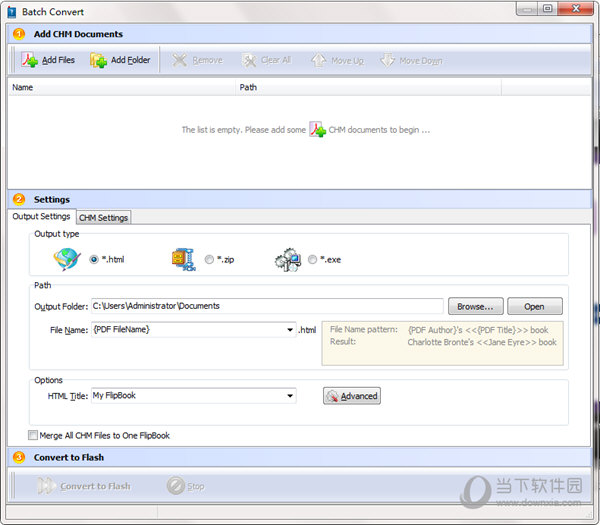Click the Open output folder button

pyautogui.click(x=535, y=307)
